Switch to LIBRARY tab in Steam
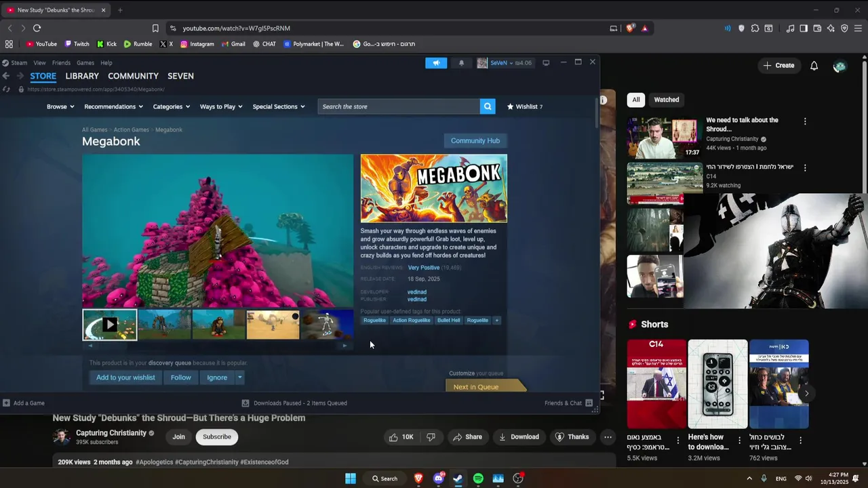 [82, 76]
